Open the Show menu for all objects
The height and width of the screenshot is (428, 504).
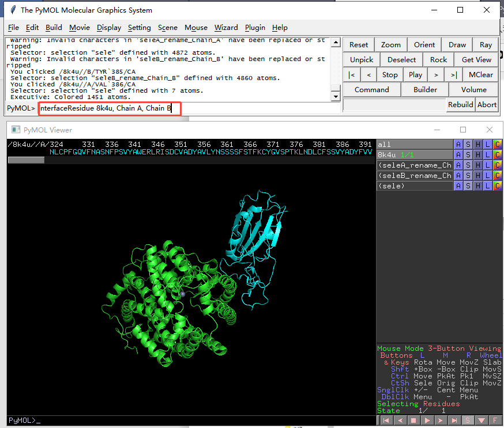coord(468,145)
